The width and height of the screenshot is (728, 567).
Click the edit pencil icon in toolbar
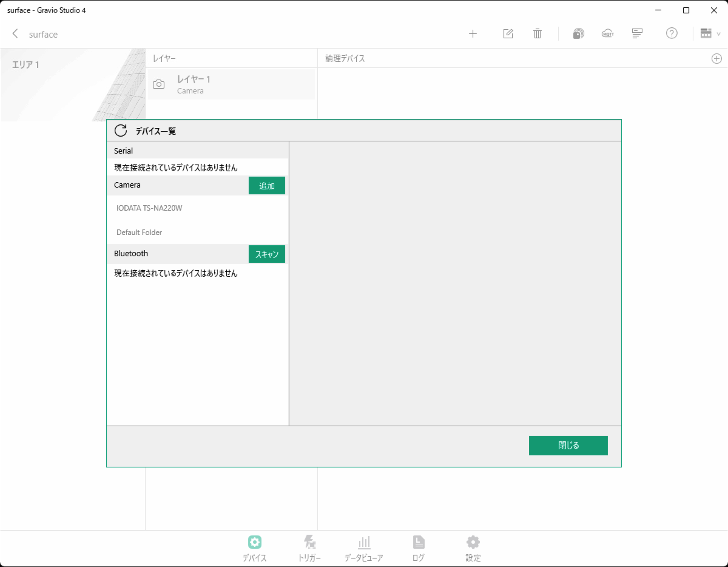[508, 34]
